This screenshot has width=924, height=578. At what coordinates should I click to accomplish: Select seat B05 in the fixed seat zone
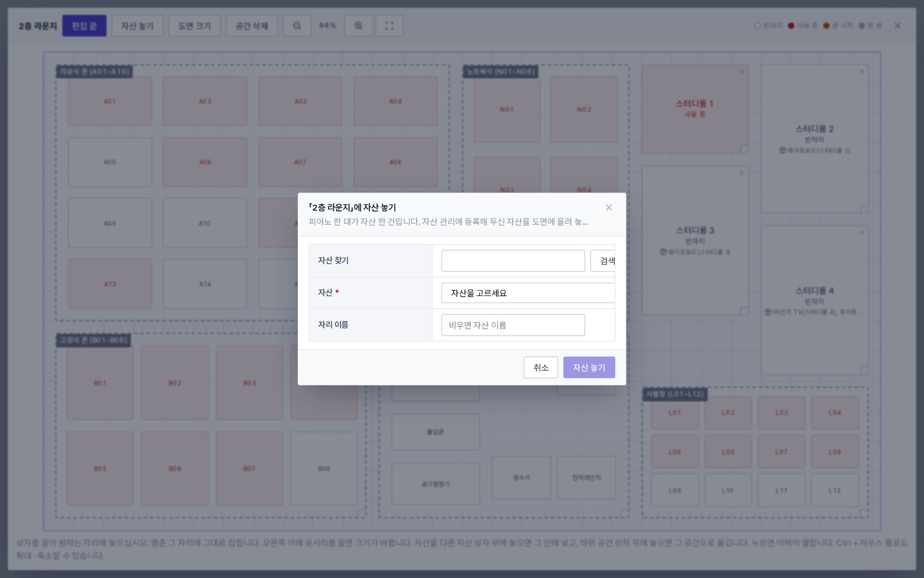pos(100,468)
